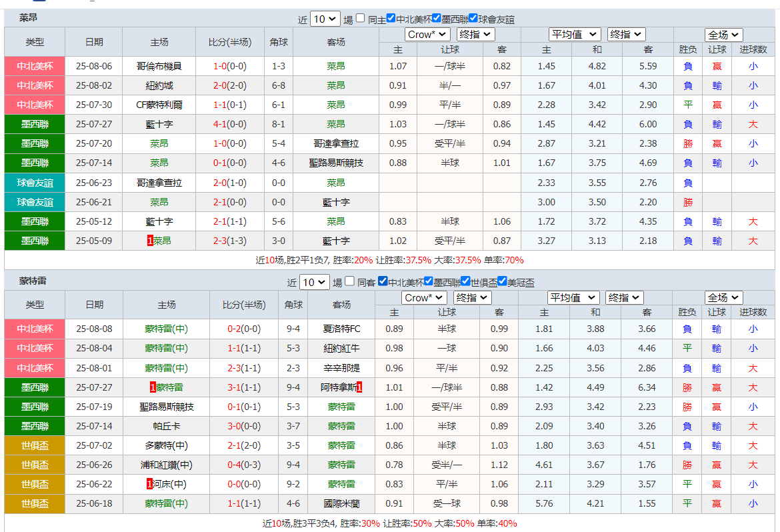Open the 全場 dropdown in the 萊昂 section
Image resolution: width=780 pixels, height=532 pixels.
[723, 35]
